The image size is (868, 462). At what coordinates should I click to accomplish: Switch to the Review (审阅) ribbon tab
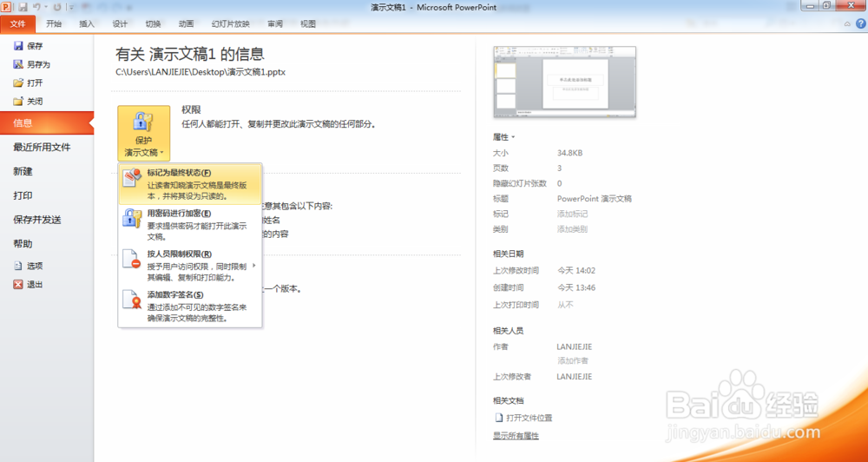(x=275, y=23)
